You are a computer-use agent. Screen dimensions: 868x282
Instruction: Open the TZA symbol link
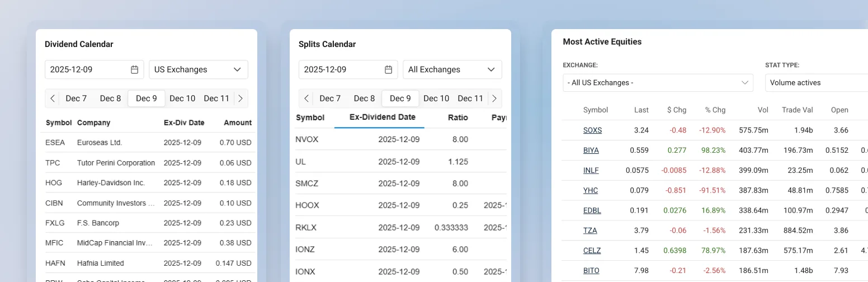click(x=589, y=231)
